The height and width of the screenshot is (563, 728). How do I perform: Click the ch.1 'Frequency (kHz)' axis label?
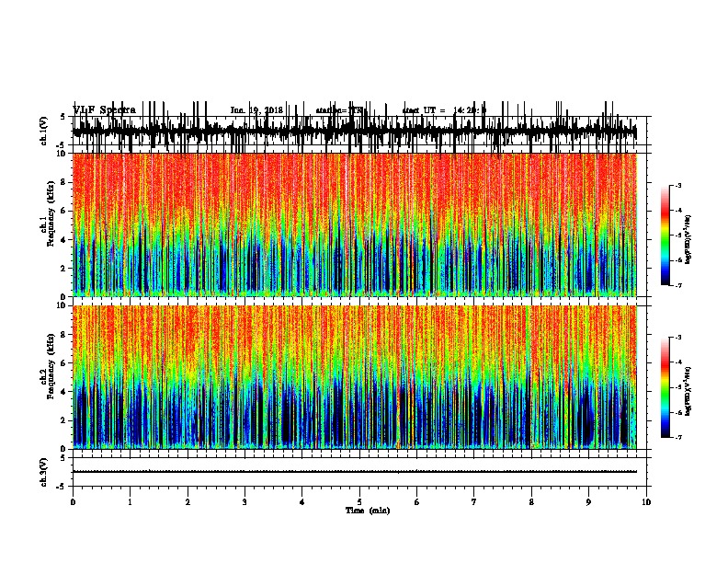[51, 213]
